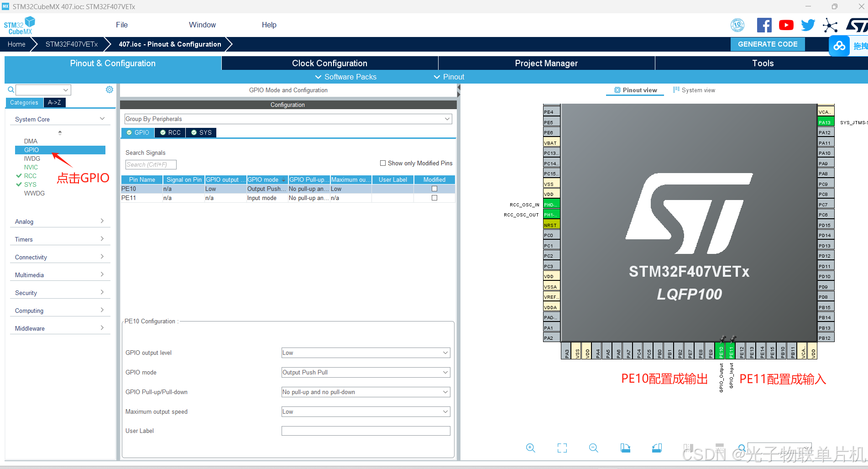Screen dimensions: 868x469
Task: Expand the Timers category
Action: click(60, 239)
